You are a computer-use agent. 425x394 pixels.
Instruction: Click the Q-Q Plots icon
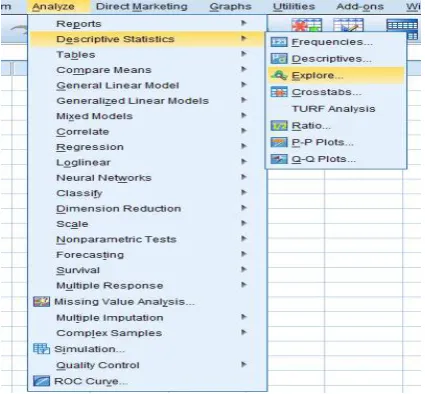coord(279,159)
